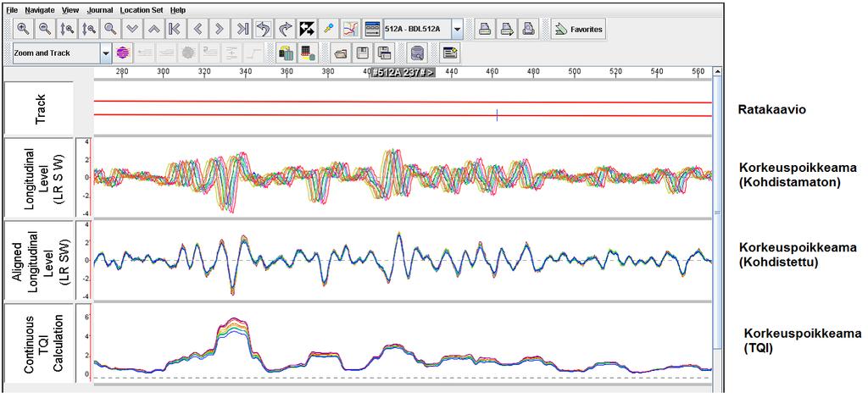Click the purple striped globe icon
868x409 pixels.
(123, 53)
